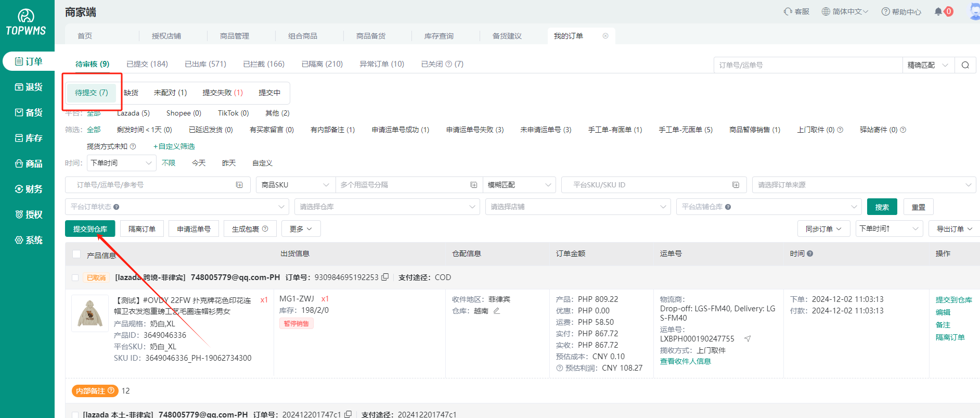Switch to 异常订单 (10) tab

[382, 64]
